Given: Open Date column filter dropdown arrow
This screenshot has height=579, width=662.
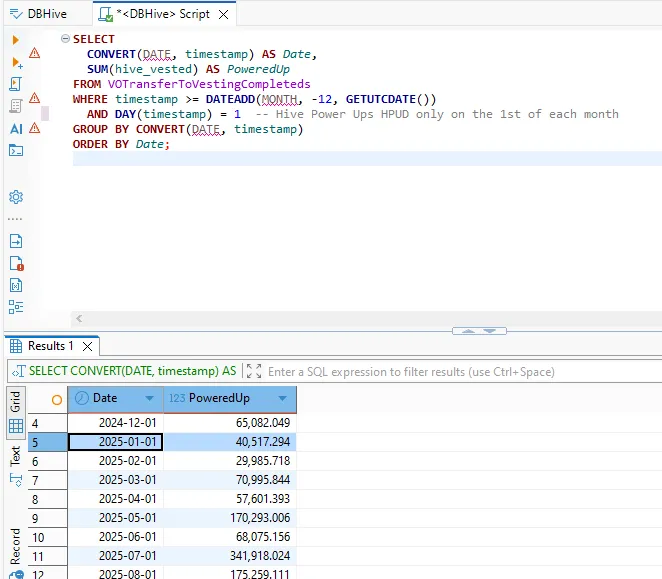Looking at the screenshot, I should pos(149,398).
